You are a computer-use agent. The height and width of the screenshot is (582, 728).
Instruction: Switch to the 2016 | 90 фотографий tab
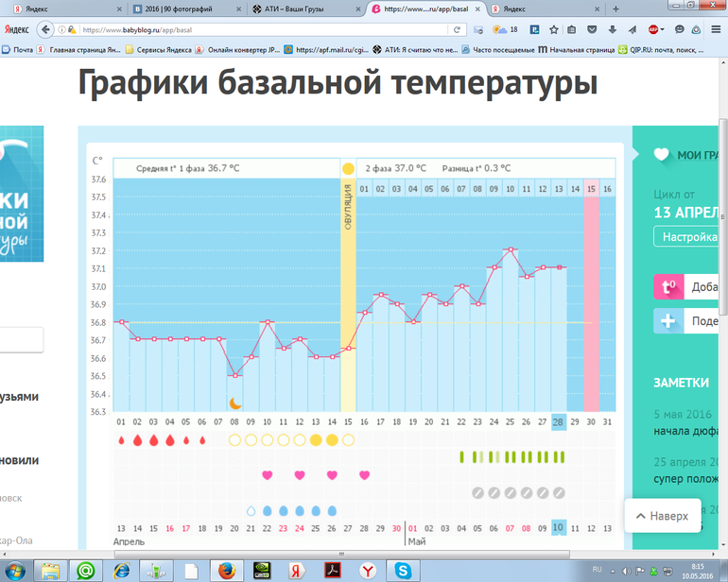click(x=178, y=9)
